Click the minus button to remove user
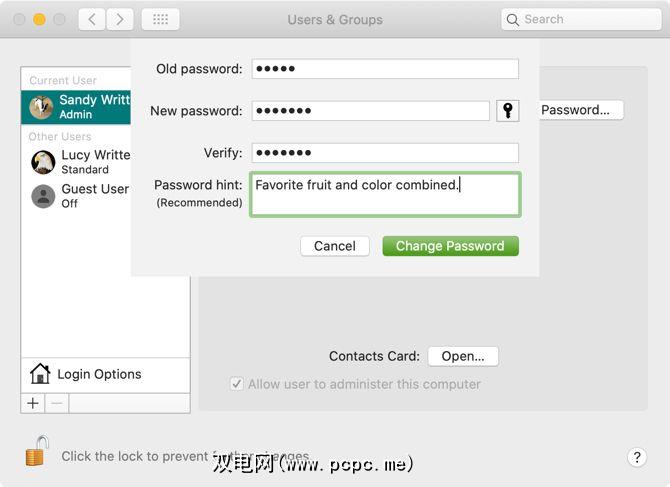670x487 pixels. click(56, 403)
